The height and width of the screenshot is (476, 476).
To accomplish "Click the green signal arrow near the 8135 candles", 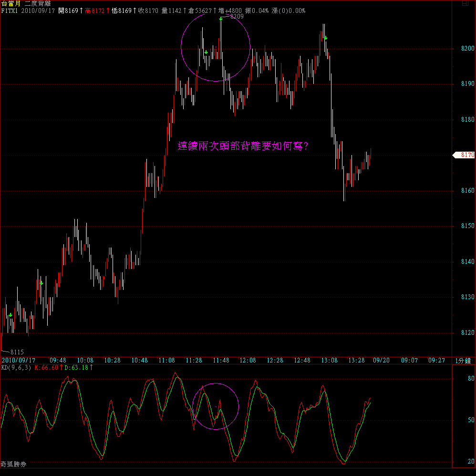I will coord(41,283).
